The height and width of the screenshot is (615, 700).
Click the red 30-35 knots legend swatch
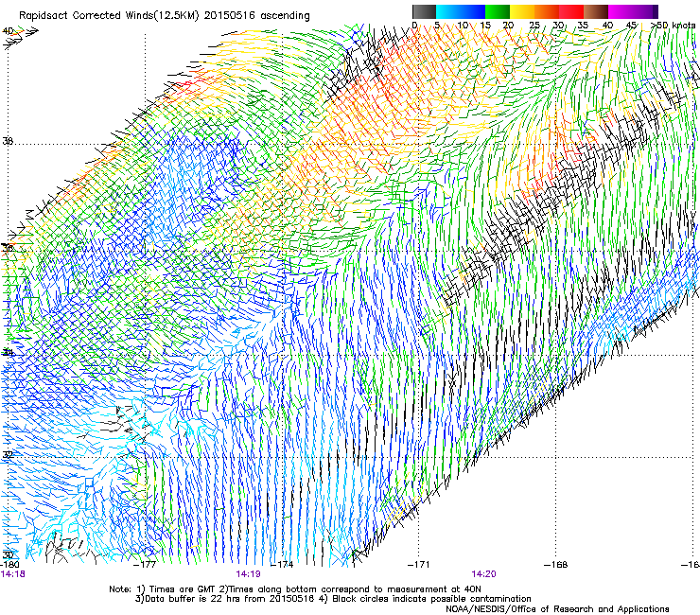[571, 11]
